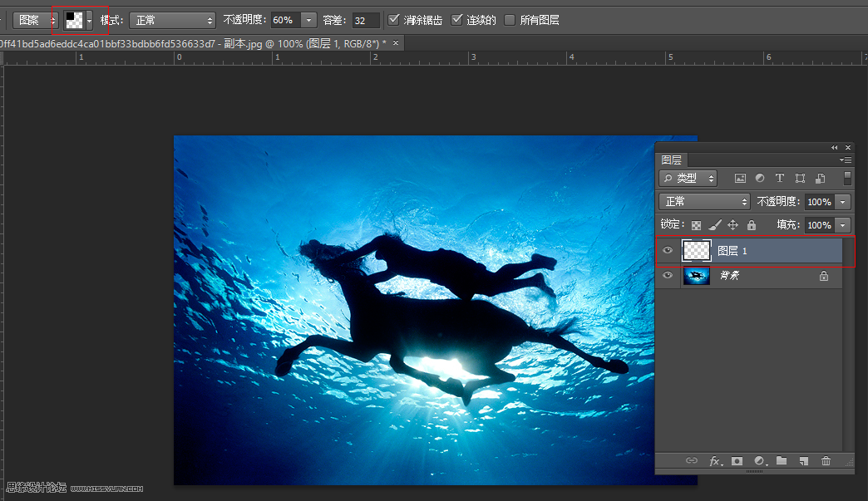Viewport: 868px width, 501px height.
Task: Open the layer styles fx menu
Action: tap(715, 461)
